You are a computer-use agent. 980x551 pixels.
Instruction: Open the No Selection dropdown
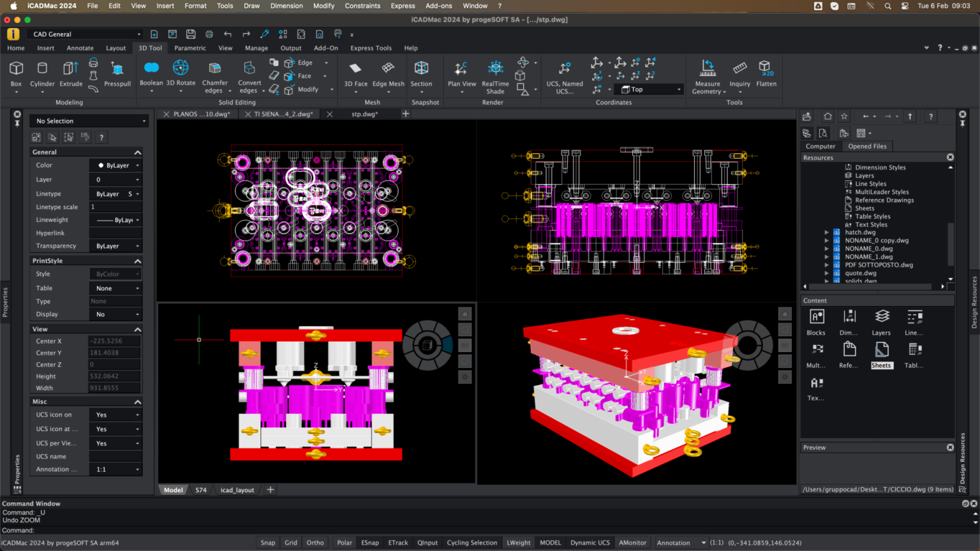89,121
